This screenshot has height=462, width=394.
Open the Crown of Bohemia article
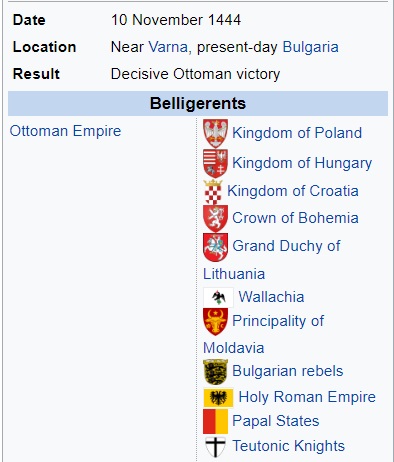295,218
